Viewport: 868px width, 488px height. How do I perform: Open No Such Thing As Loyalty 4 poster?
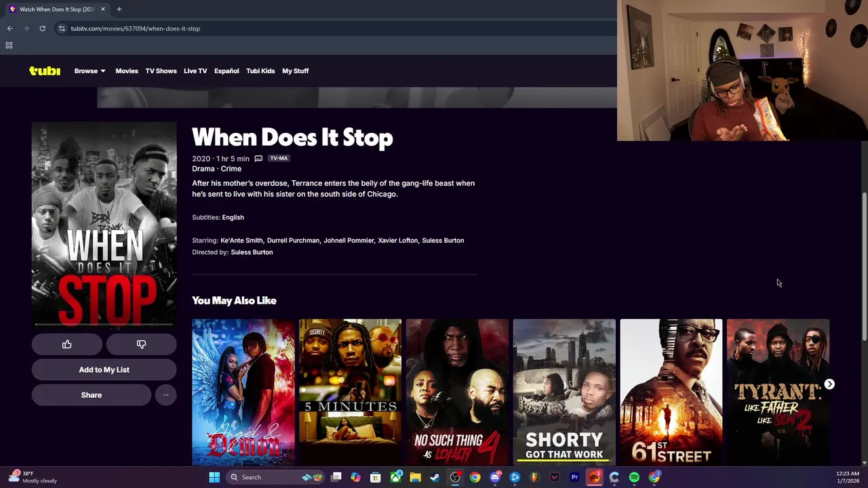pos(457,392)
